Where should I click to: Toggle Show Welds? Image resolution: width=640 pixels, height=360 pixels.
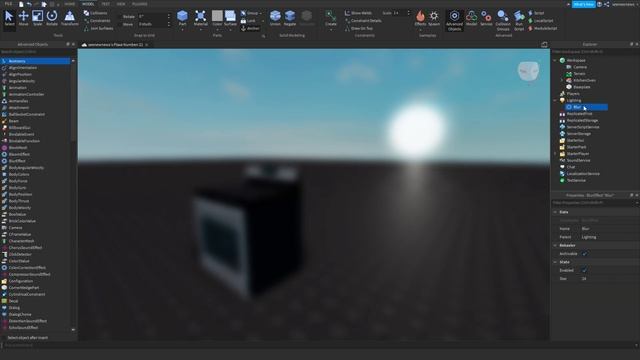[358, 13]
